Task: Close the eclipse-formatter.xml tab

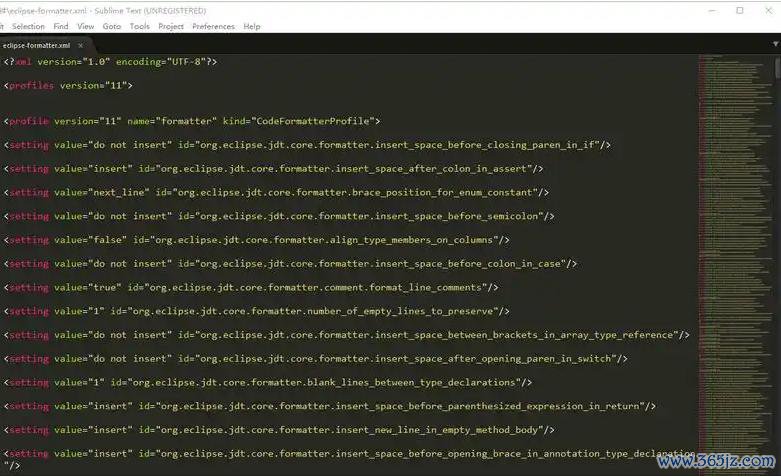Action: coord(82,45)
